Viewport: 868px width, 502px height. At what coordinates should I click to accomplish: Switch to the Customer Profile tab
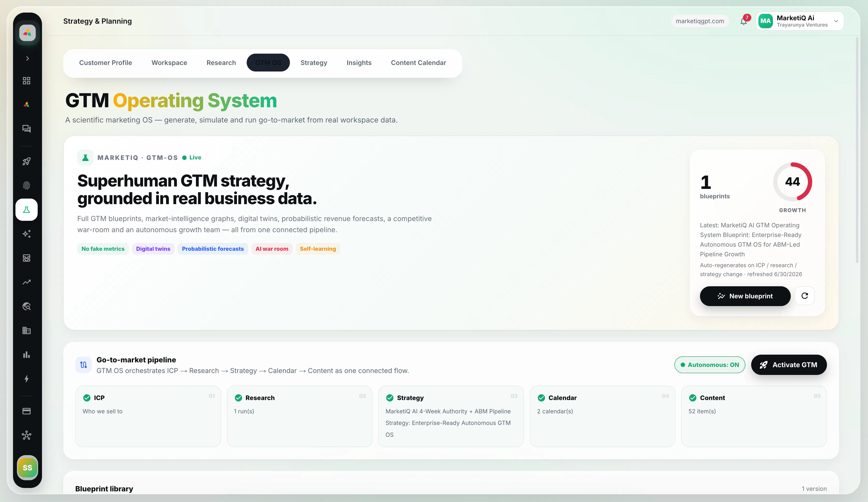click(x=105, y=63)
